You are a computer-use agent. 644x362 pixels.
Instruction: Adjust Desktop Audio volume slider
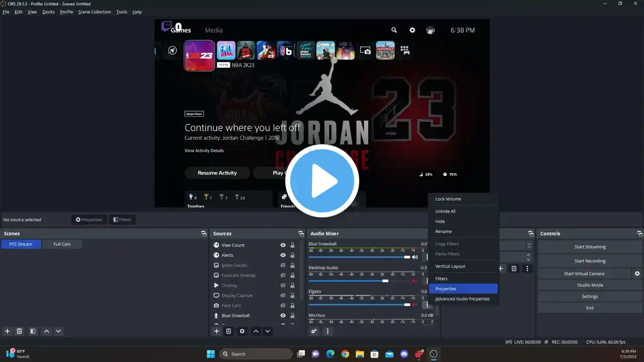tap(360, 281)
